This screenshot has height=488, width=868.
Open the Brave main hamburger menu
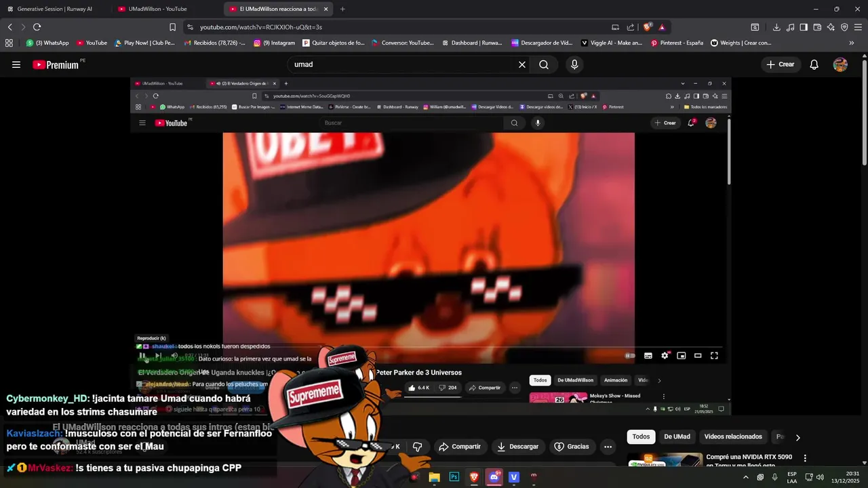[859, 27]
